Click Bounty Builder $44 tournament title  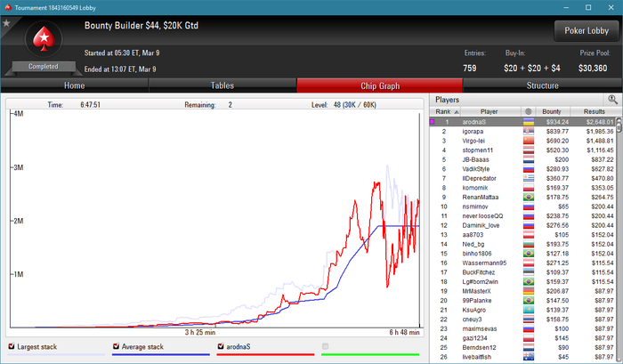pyautogui.click(x=141, y=26)
